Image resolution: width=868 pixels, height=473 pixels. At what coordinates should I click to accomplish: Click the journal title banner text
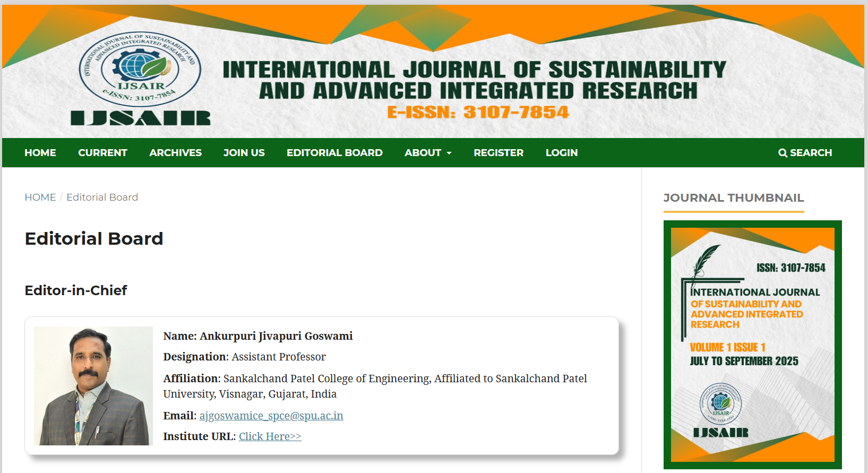[x=474, y=81]
